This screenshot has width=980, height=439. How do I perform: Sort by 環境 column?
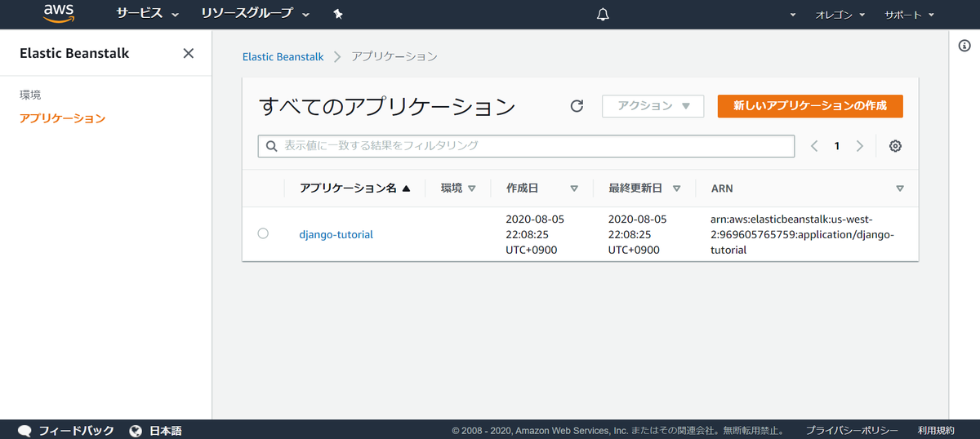coord(458,188)
